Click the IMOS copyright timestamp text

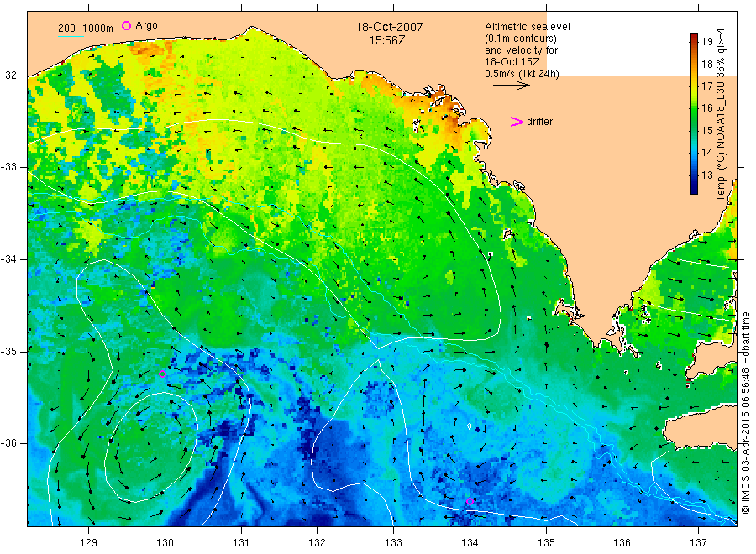745,413
